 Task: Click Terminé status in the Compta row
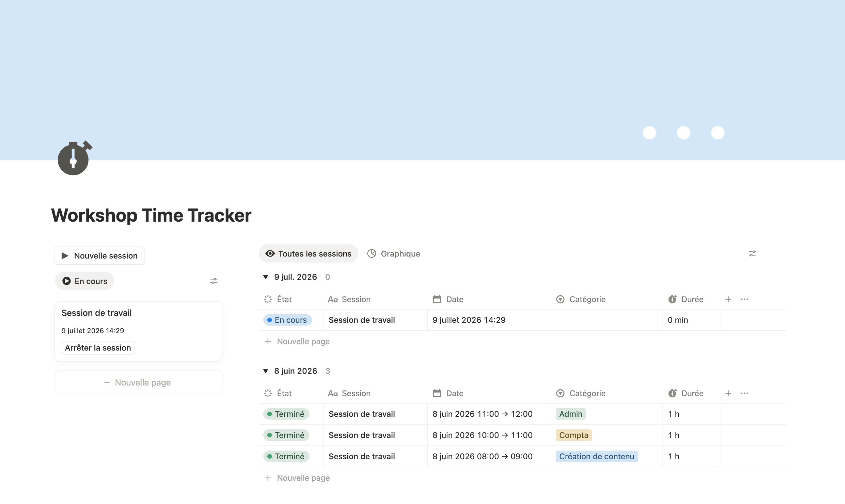[286, 435]
